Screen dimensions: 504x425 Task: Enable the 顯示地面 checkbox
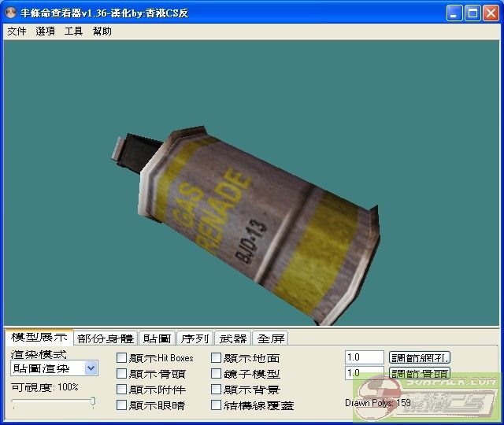216,358
